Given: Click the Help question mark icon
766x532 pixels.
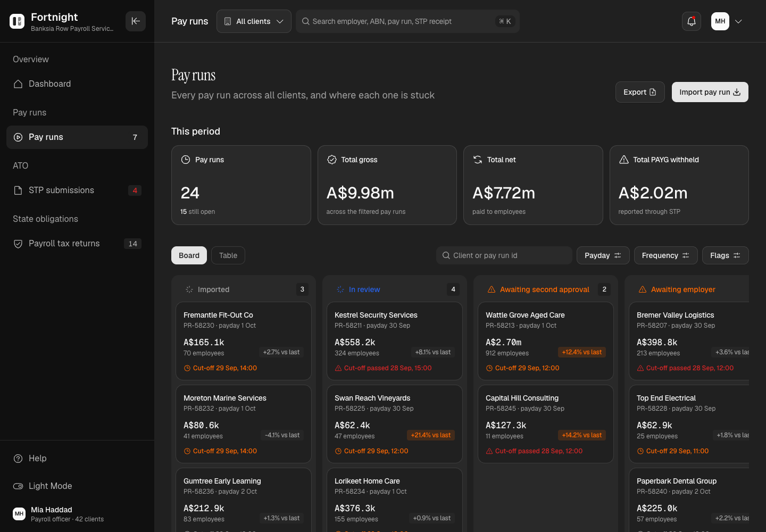Looking at the screenshot, I should [x=18, y=459].
